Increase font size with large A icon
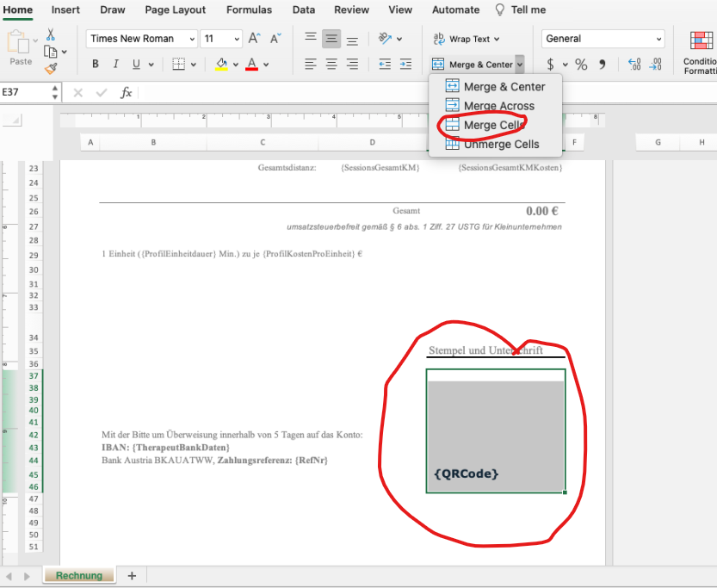717x588 pixels. 254,39
